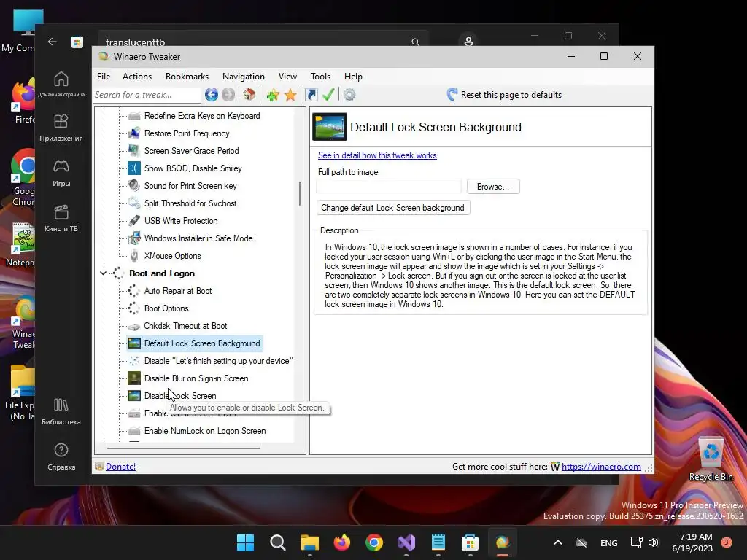This screenshot has width=747, height=560.
Task: Open See in detail how this tweak works link
Action: click(x=377, y=155)
